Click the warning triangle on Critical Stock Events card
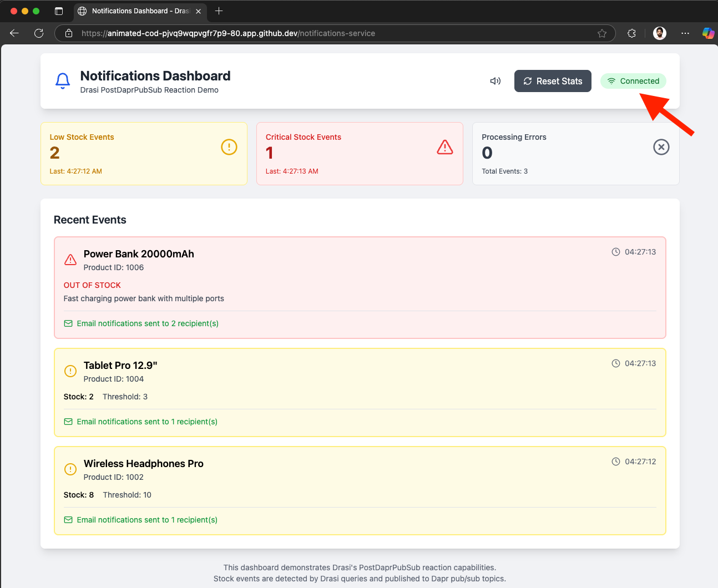The image size is (718, 588). (x=444, y=147)
